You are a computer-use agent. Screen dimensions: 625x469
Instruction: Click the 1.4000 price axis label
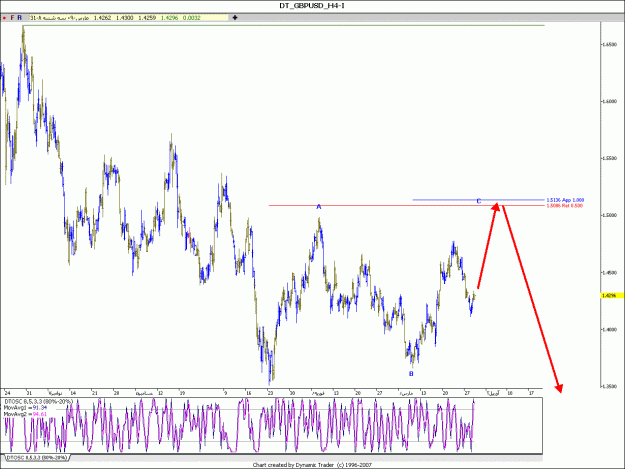[609, 330]
